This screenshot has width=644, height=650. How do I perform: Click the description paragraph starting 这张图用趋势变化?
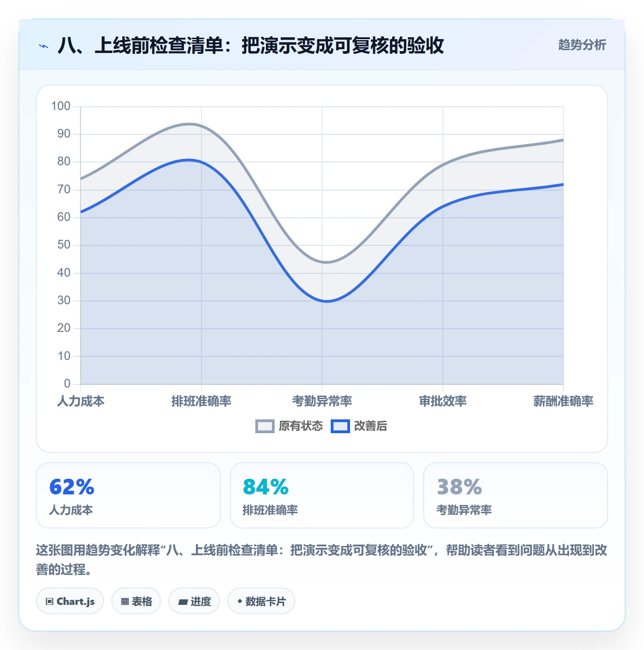[322, 560]
